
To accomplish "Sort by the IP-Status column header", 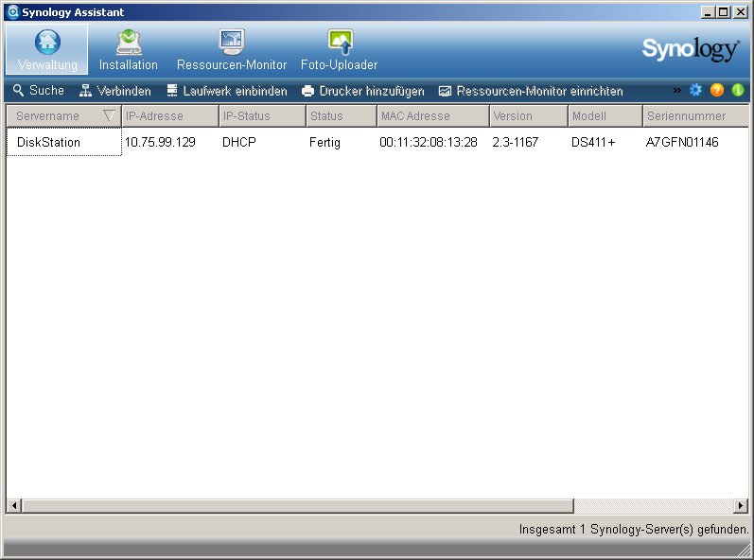I will (263, 115).
